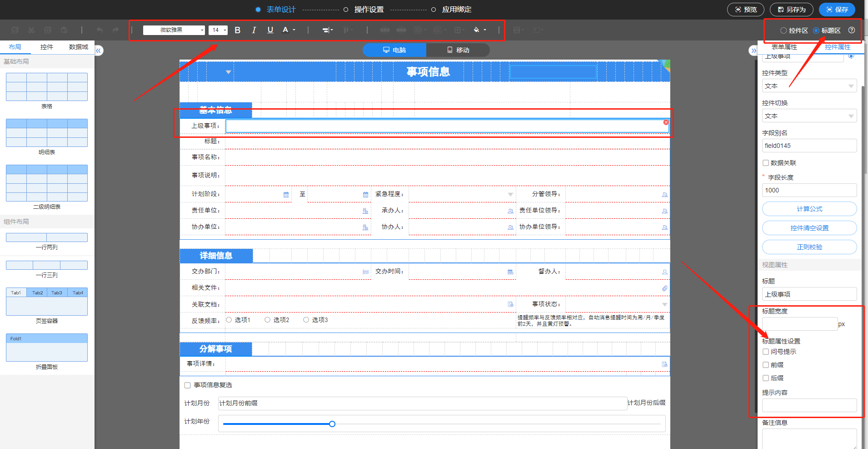Open the 控件切换 dropdown
868x449 pixels.
[x=809, y=116]
